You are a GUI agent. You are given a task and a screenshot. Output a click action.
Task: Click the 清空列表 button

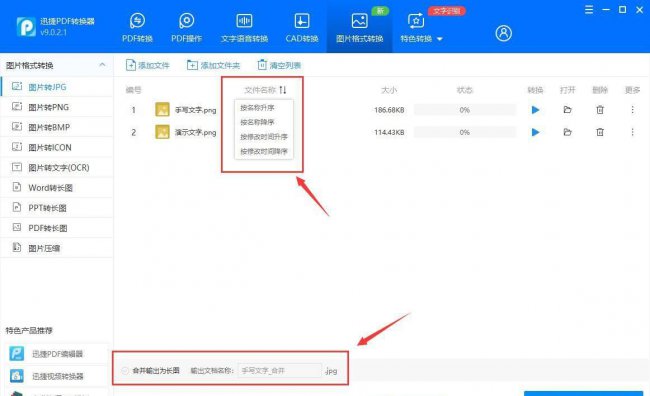click(279, 65)
